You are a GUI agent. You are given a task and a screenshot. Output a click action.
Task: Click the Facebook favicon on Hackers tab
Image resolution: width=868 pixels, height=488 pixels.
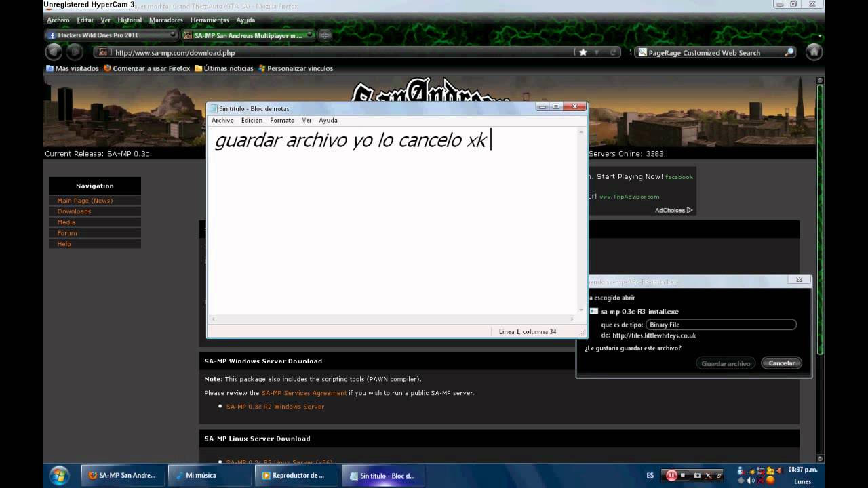[52, 35]
